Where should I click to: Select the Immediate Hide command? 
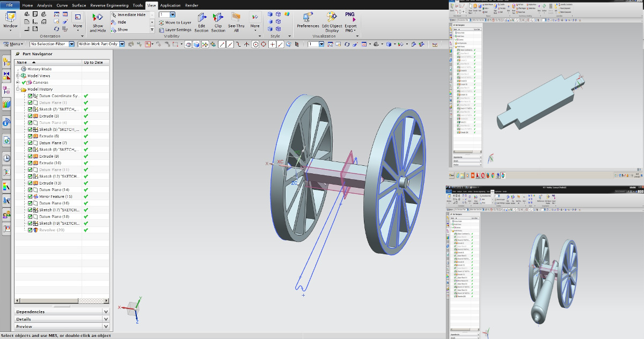coord(128,14)
